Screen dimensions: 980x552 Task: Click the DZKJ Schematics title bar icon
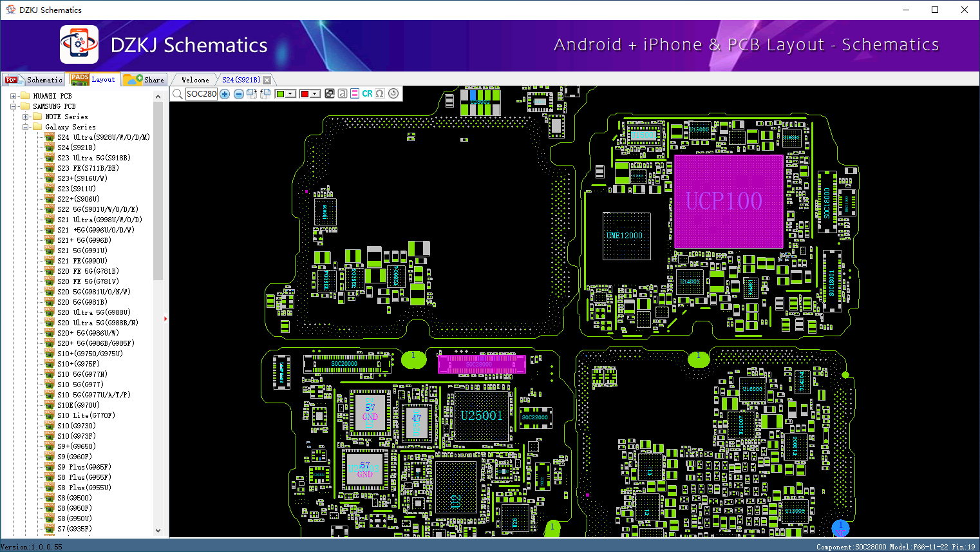click(x=10, y=10)
